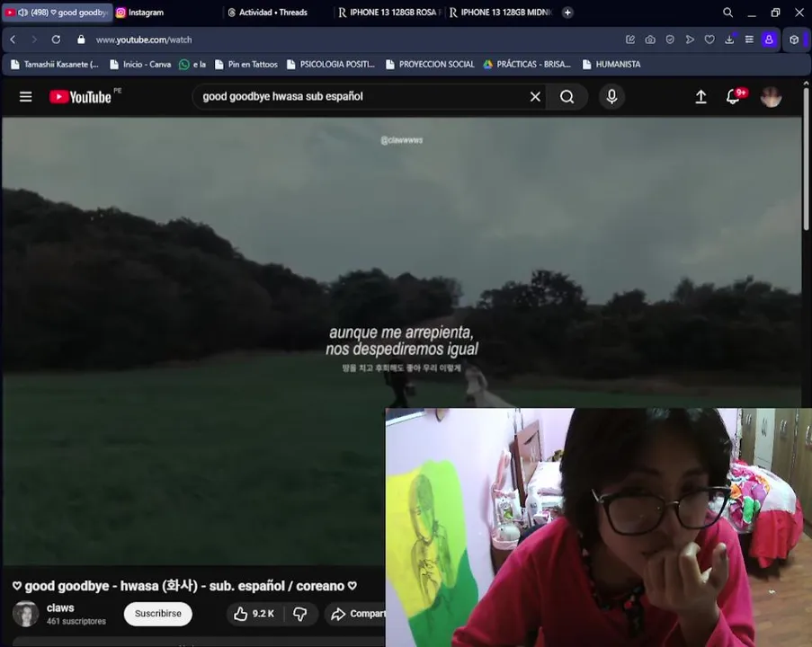Screen dimensions: 812x647
Task: Select the good goodbye YouTube tab
Action: [x=58, y=13]
